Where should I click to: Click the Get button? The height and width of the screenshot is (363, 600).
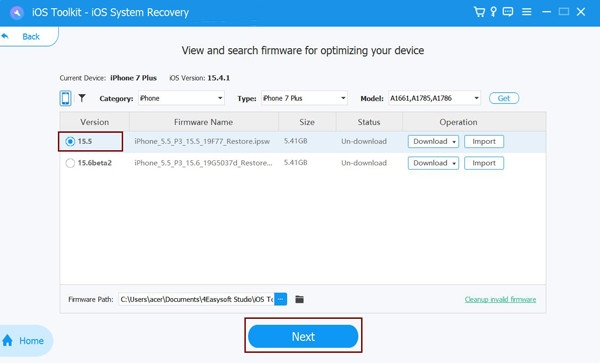point(504,98)
